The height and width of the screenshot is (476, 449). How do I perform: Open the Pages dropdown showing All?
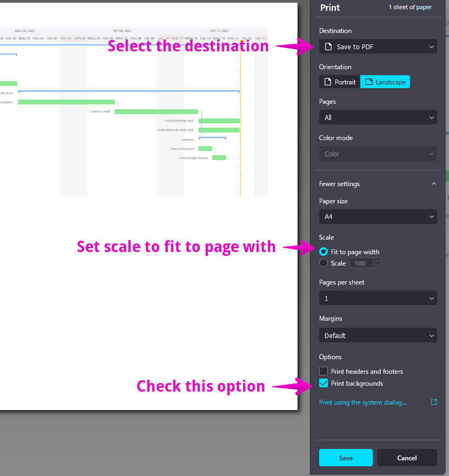pyautogui.click(x=378, y=117)
